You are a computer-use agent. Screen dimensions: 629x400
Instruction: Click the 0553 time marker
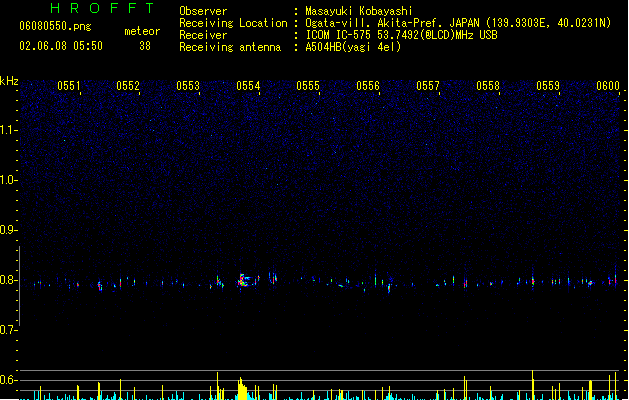pyautogui.click(x=188, y=86)
